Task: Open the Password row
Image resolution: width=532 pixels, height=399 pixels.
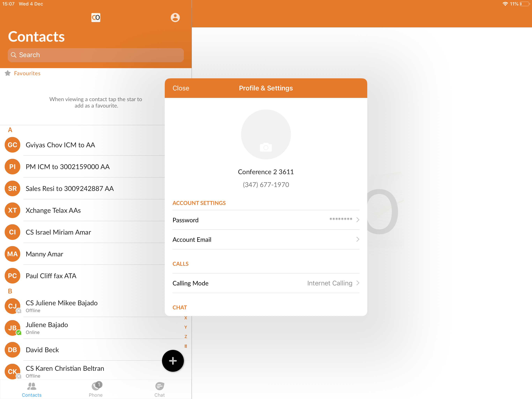Action: [x=266, y=220]
